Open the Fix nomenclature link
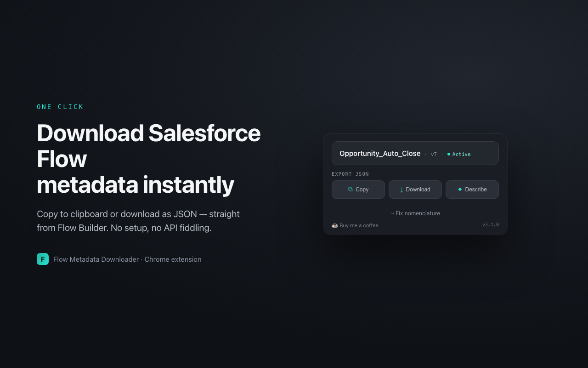 click(415, 213)
